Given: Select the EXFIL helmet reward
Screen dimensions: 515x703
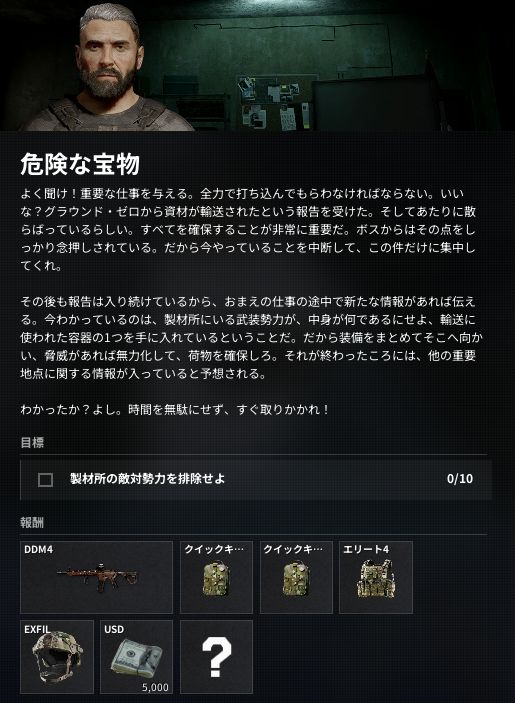Looking at the screenshot, I should coord(57,657).
